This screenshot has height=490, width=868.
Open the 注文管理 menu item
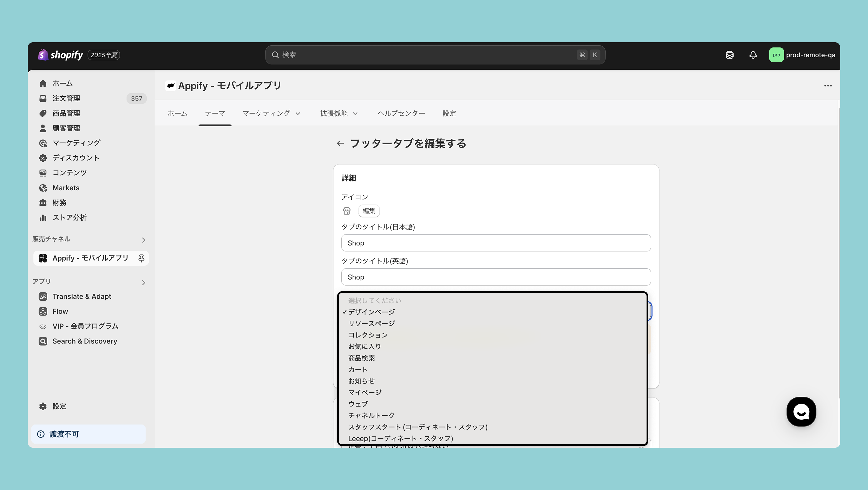66,99
